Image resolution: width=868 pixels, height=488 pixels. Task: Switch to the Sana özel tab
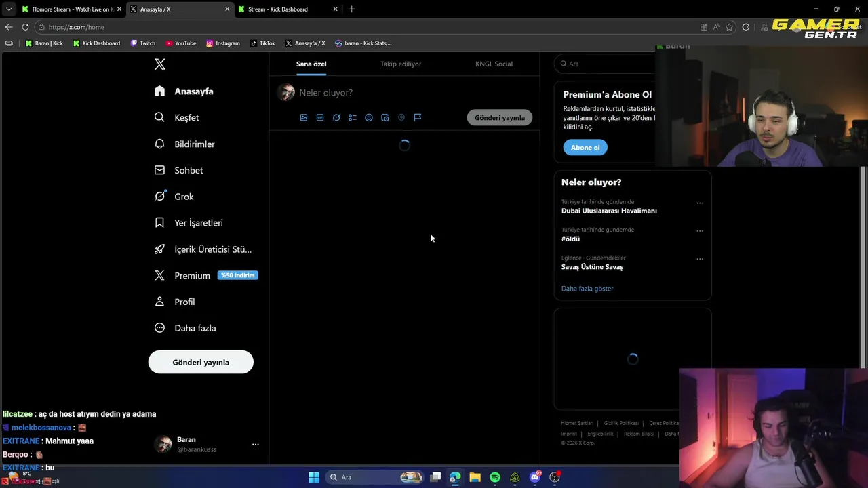pos(311,64)
